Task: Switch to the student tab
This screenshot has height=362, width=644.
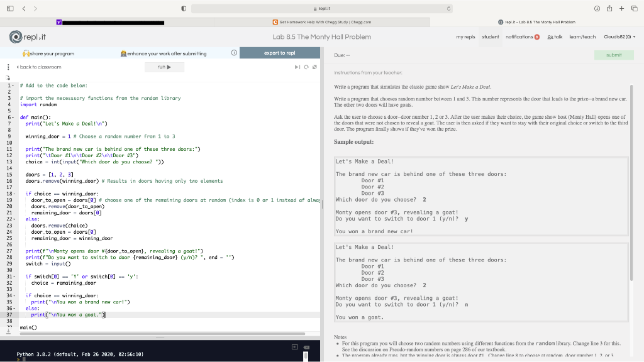Action: point(490,37)
